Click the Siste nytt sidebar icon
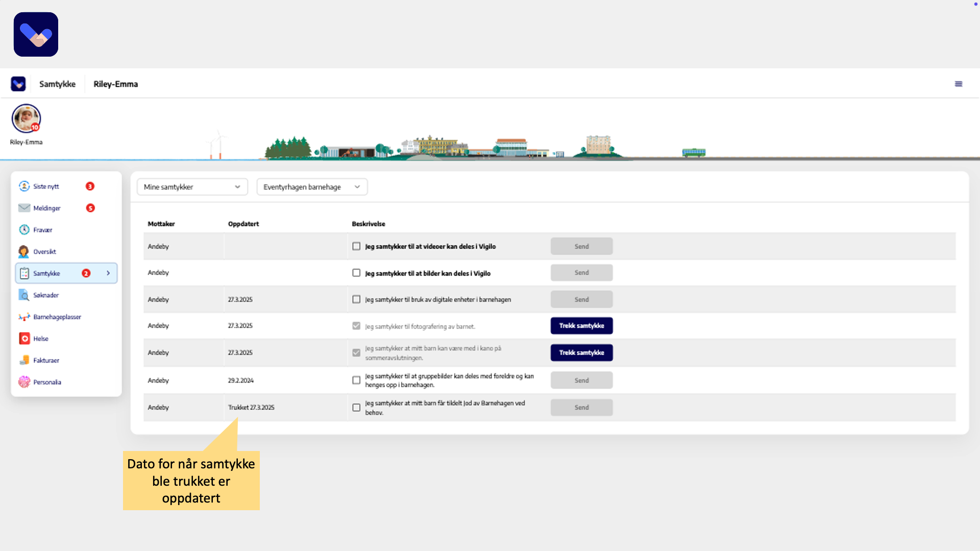The image size is (980, 551). [x=24, y=186]
